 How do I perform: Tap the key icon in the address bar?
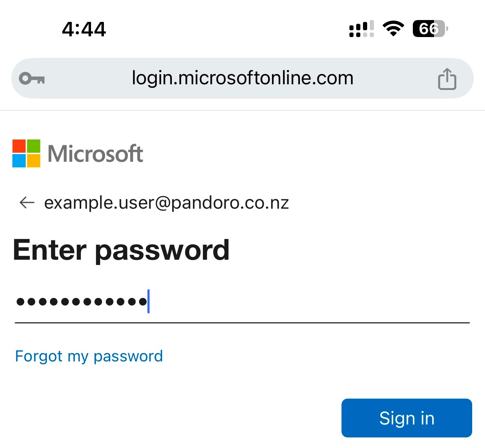pyautogui.click(x=32, y=79)
